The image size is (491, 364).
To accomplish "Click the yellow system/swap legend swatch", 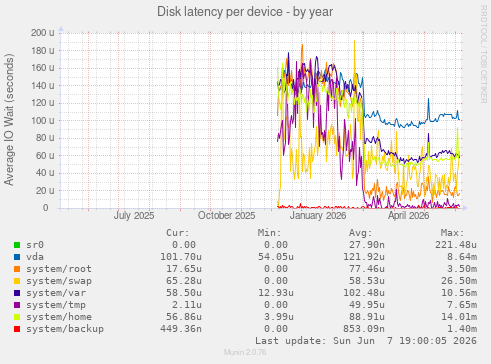I will click(17, 281).
